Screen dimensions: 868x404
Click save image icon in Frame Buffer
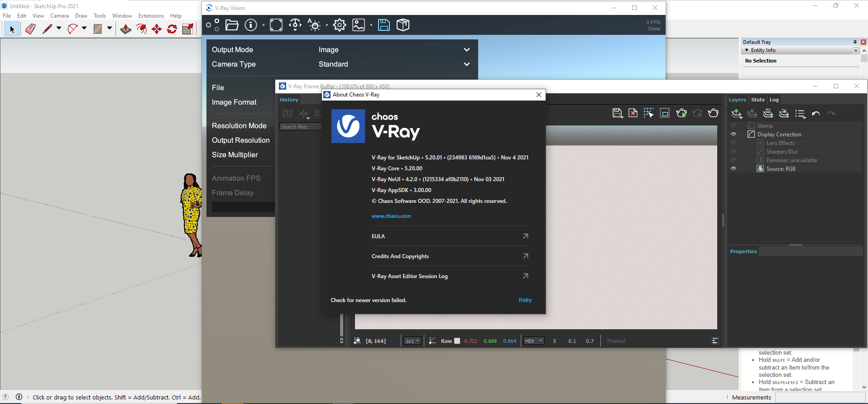click(x=618, y=113)
